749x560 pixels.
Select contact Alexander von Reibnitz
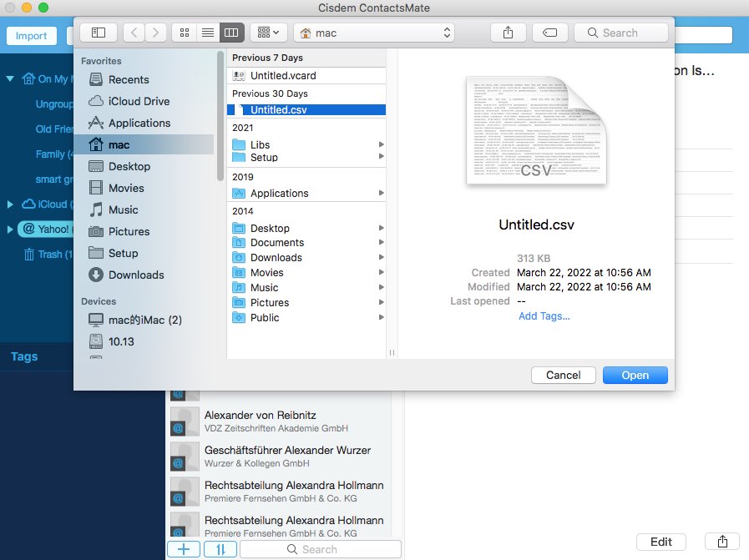tap(279, 421)
